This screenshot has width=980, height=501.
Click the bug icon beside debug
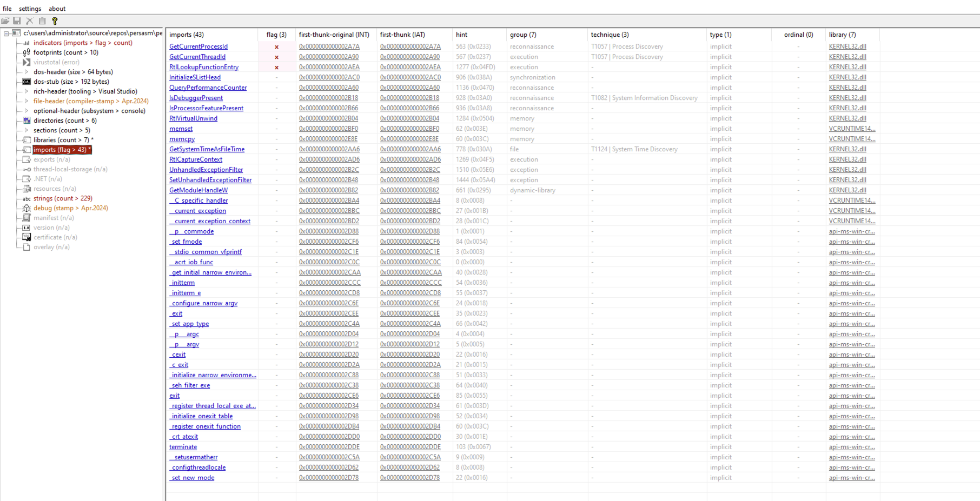click(x=27, y=208)
